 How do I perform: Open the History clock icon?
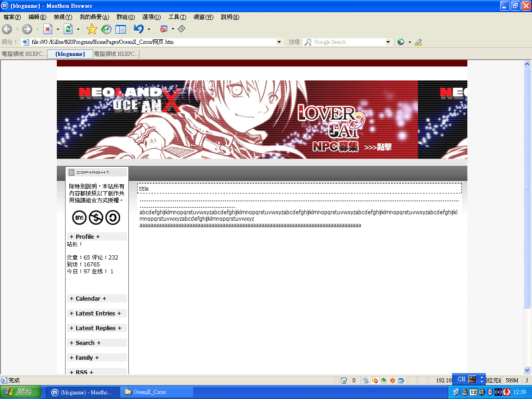[106, 29]
